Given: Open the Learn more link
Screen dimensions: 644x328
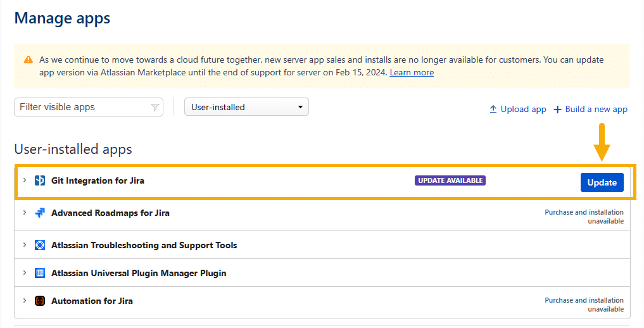Looking at the screenshot, I should tap(412, 72).
